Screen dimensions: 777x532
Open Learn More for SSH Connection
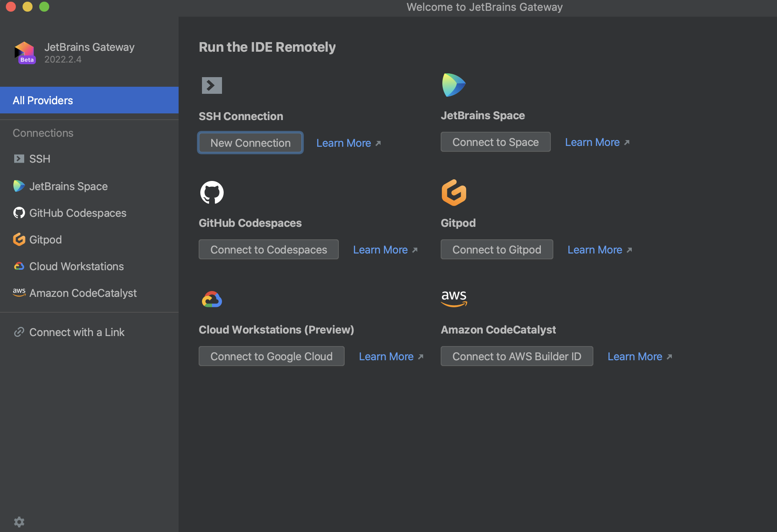click(x=343, y=143)
